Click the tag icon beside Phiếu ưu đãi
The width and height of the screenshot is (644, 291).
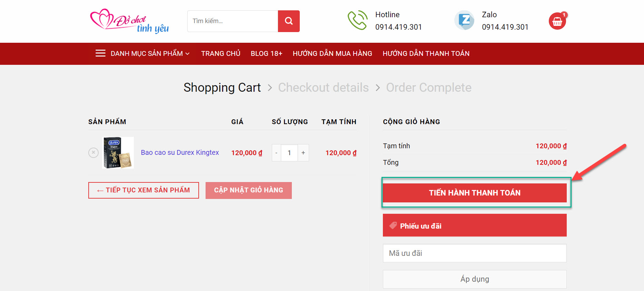coord(393,225)
